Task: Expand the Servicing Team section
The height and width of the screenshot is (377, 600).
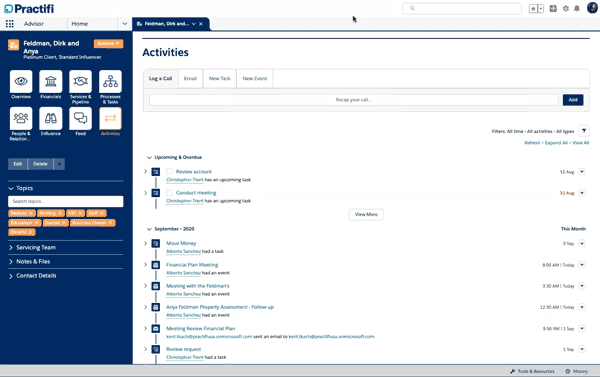Action: click(x=11, y=248)
